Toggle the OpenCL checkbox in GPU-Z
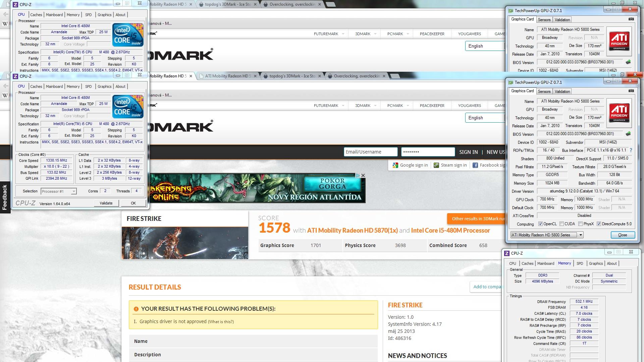Image resolution: width=644 pixels, height=362 pixels. coord(540,224)
